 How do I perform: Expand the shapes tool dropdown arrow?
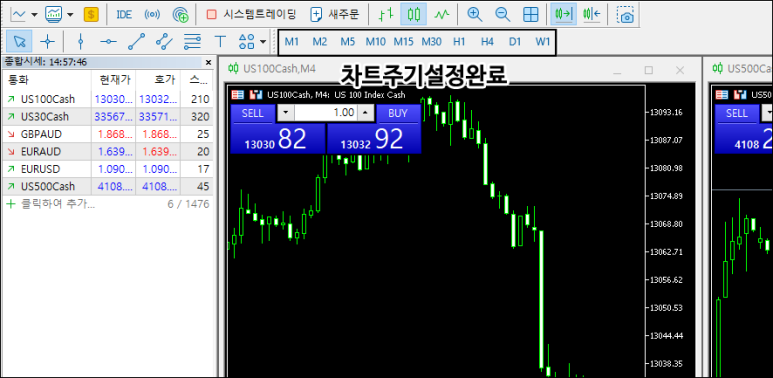point(263,42)
